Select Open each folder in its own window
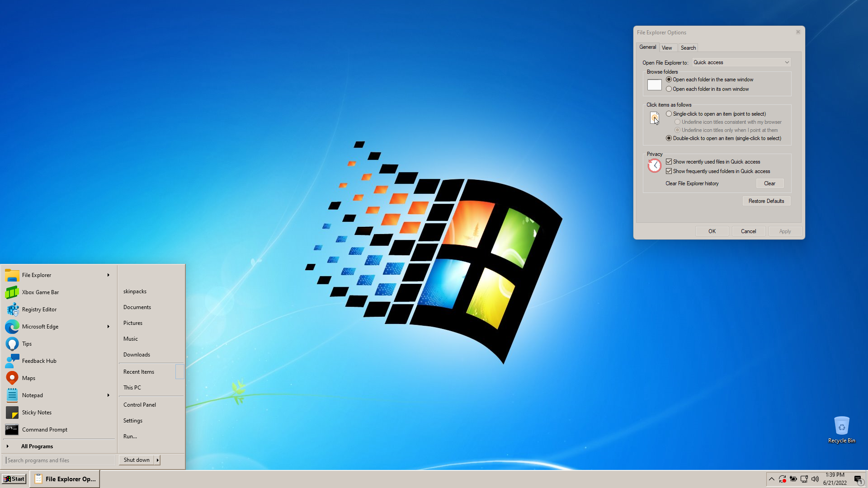Screen dimensions: 868x488 [x=669, y=89]
